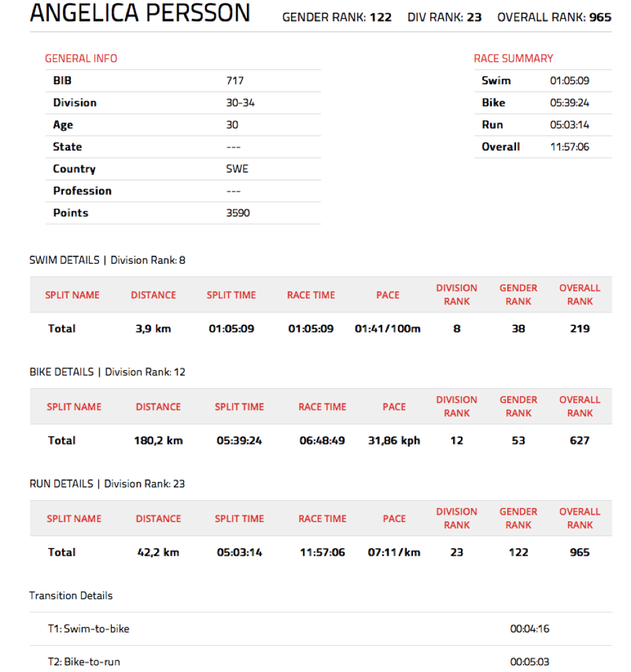This screenshot has height=672, width=631.
Task: Click the Points value 3590
Action: point(238,214)
